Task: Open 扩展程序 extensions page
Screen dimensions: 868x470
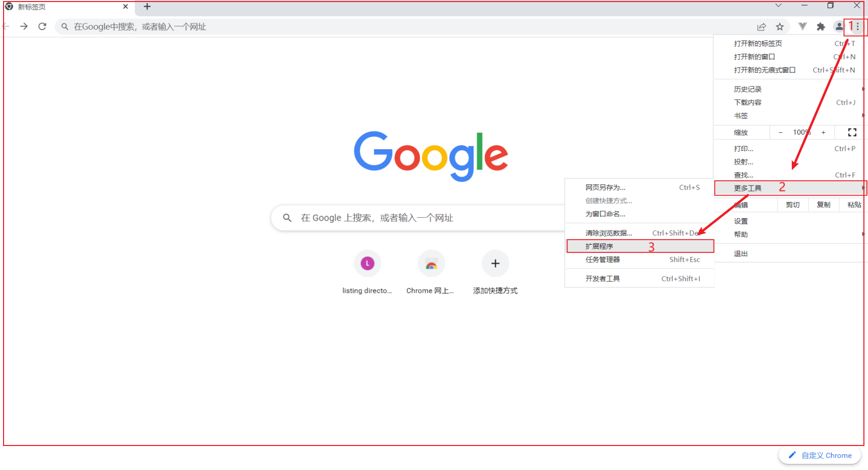Action: [x=640, y=246]
